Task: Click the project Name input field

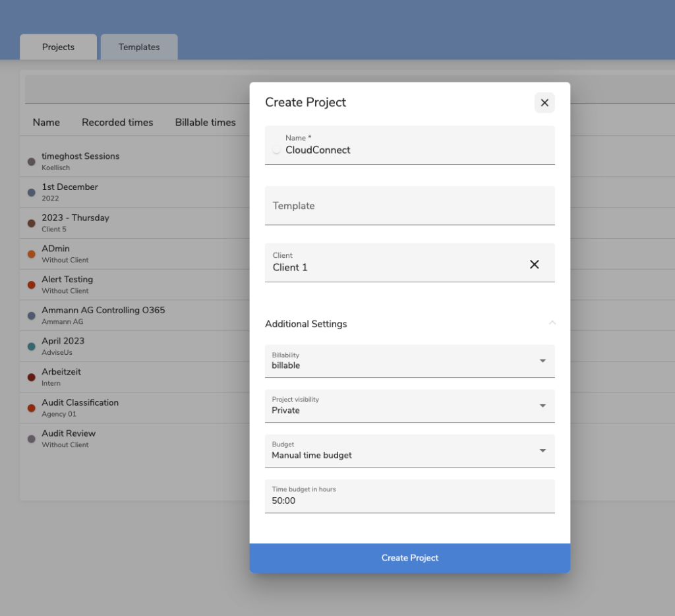Action: point(415,150)
